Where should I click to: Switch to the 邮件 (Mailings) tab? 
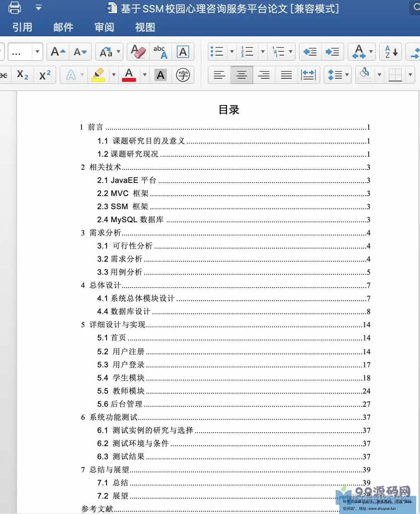63,27
